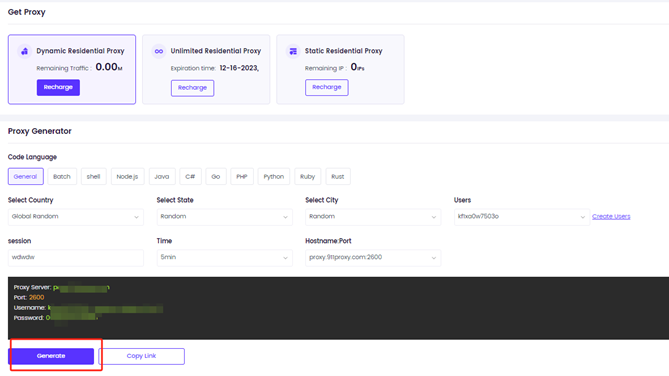Viewport: 669px width, 376px height.
Task: Pick Python code language
Action: [x=273, y=177]
